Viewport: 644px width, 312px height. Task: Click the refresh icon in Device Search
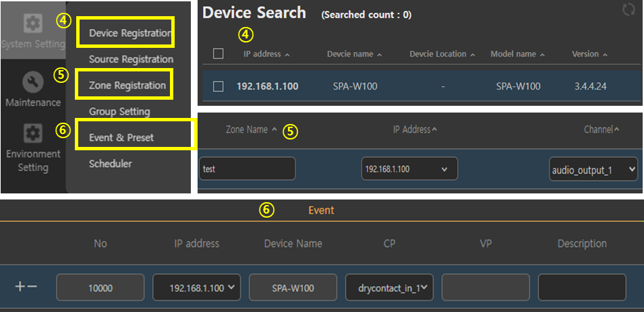point(630,11)
